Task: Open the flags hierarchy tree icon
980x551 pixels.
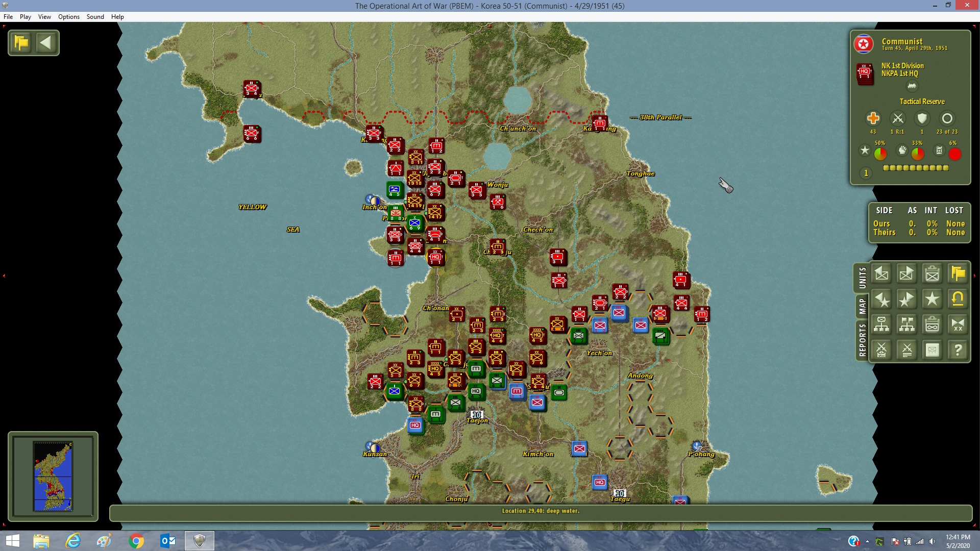Action: 907,324
